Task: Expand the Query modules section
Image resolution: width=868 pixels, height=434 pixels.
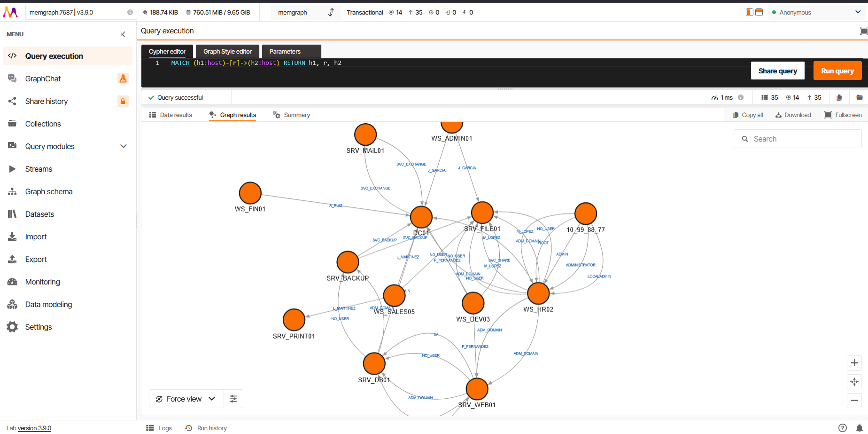Action: [124, 146]
